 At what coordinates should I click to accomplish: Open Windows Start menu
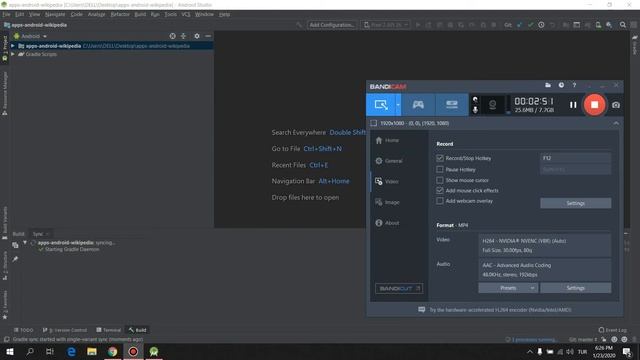(x=9, y=351)
